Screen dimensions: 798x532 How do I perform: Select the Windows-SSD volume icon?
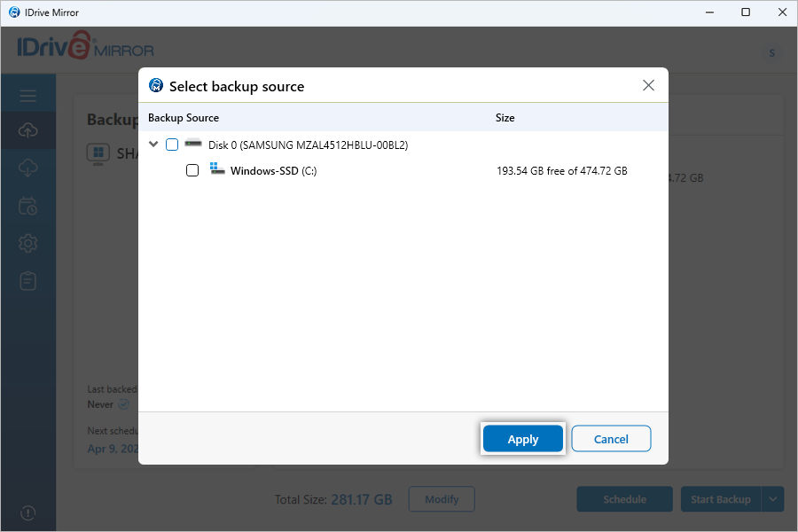click(x=217, y=168)
